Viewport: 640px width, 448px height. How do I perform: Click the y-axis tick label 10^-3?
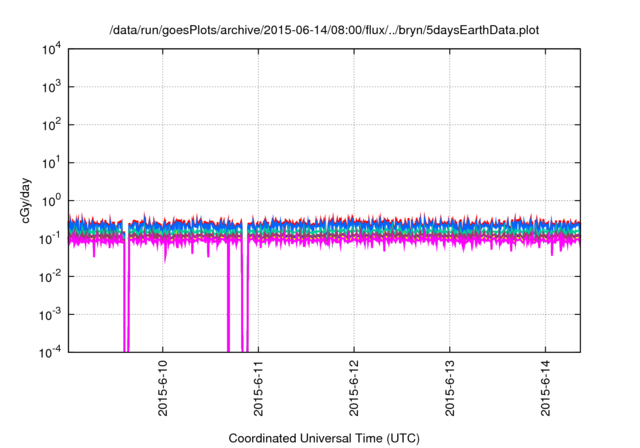pos(50,315)
